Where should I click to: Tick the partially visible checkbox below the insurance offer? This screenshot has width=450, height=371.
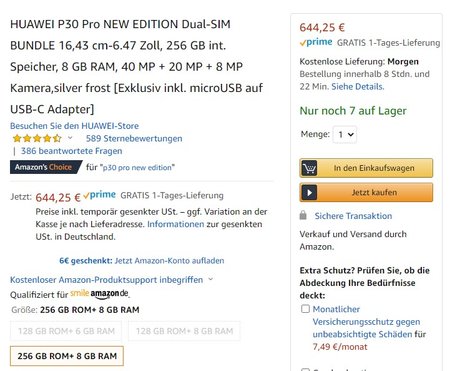305,369
